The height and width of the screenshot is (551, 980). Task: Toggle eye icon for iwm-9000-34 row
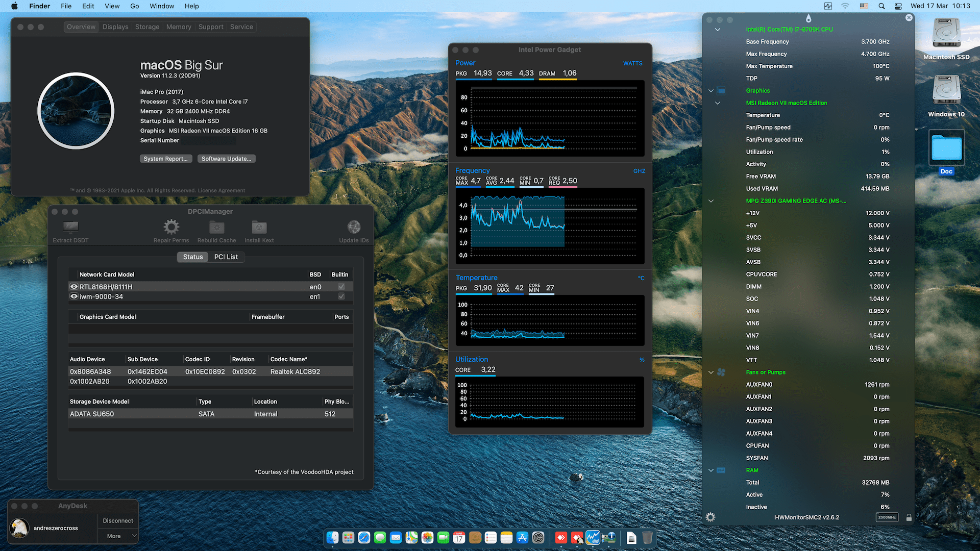[x=74, y=296]
